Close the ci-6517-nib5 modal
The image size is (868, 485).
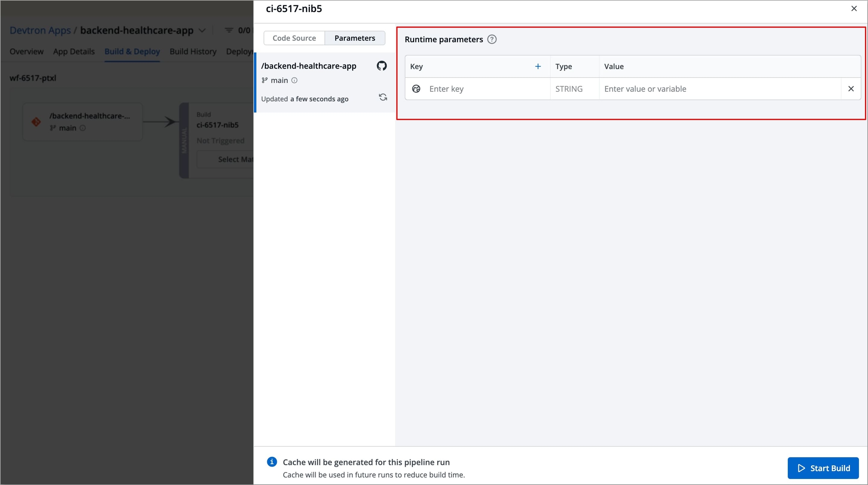click(x=854, y=9)
